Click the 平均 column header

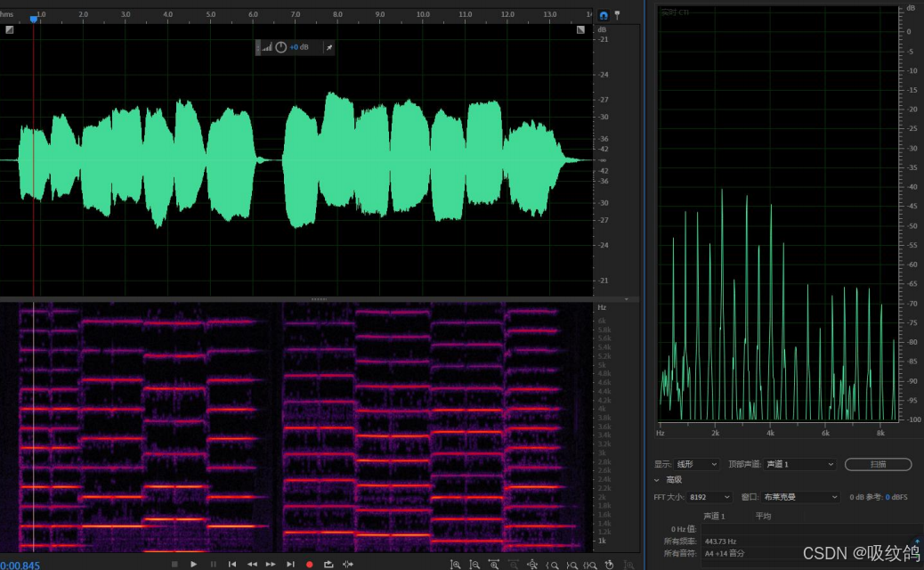point(763,517)
